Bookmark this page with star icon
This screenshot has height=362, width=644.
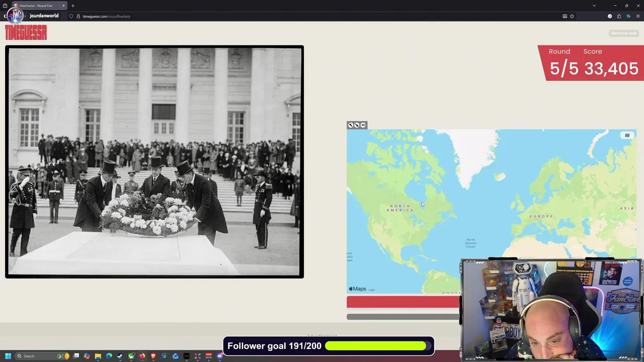tap(572, 16)
